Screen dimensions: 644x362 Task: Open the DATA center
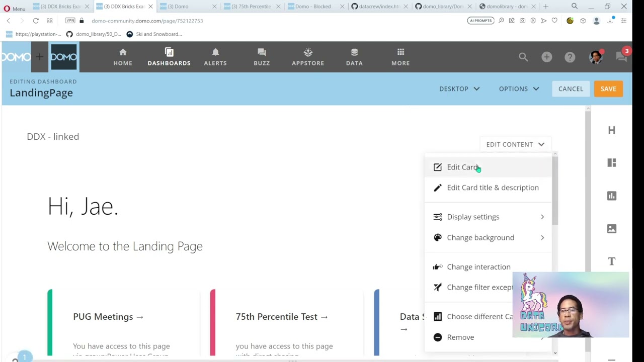pos(354,57)
